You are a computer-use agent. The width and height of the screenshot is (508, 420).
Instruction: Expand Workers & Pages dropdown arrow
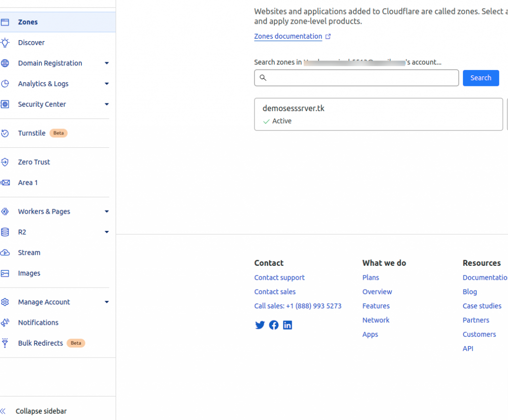(x=107, y=211)
